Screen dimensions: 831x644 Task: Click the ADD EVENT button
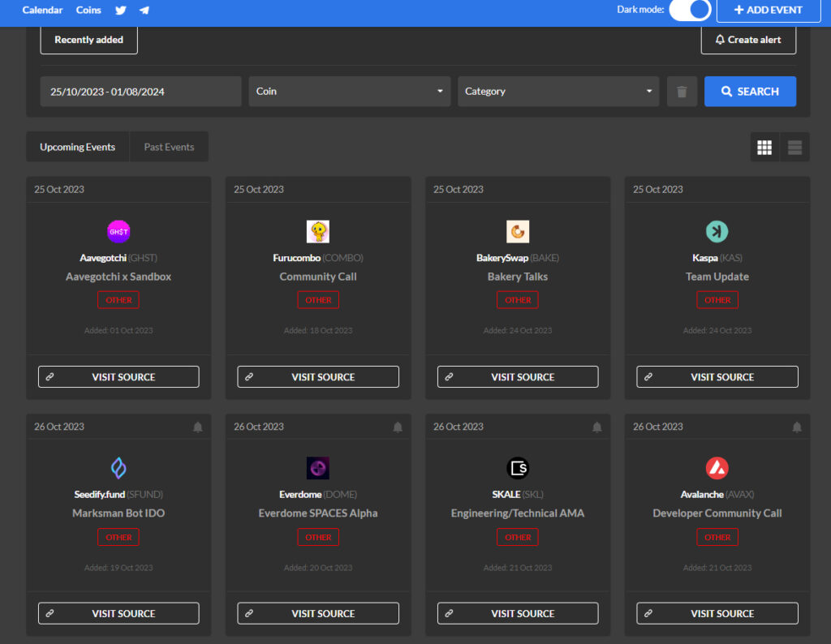coord(769,10)
